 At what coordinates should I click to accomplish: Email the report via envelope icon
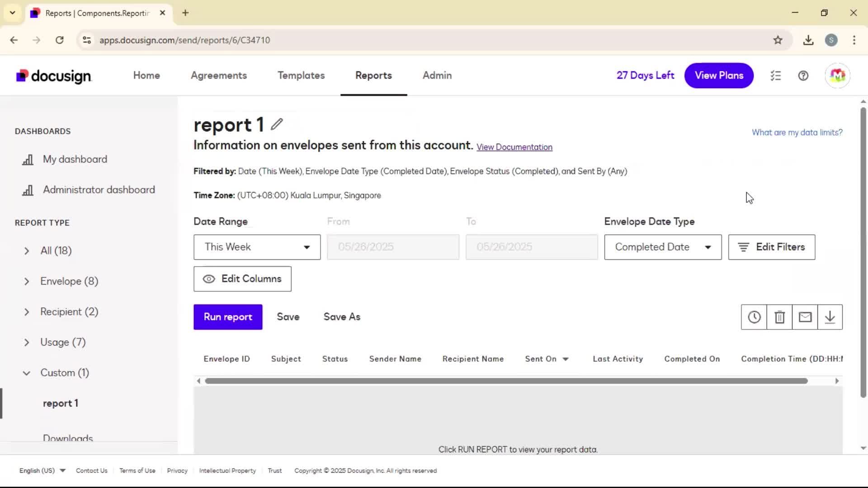805,317
